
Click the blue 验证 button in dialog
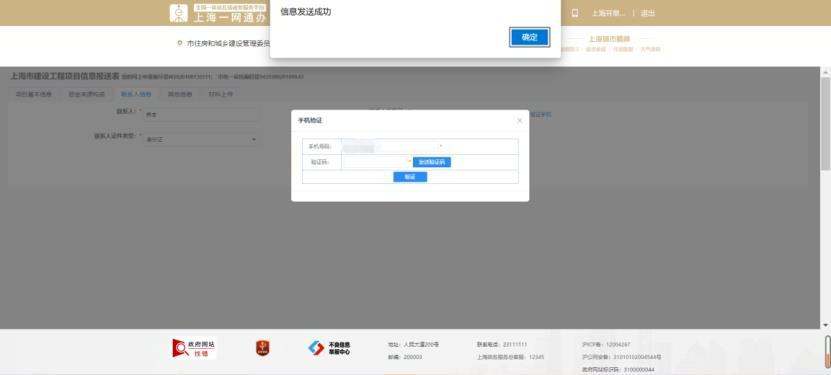click(x=410, y=177)
